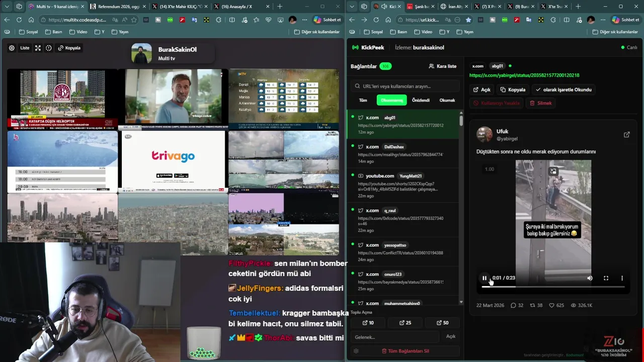Image resolution: width=644 pixels, height=362 pixels.
Task: Open the Video bookmarks folder in left browser
Action: (x=78, y=32)
